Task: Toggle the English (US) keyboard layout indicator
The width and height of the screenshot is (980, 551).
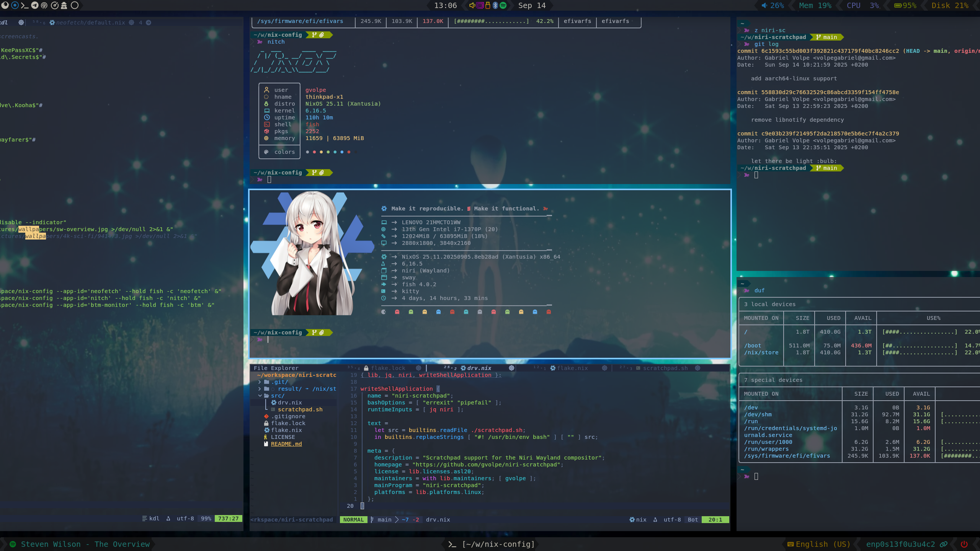Action: click(x=819, y=544)
